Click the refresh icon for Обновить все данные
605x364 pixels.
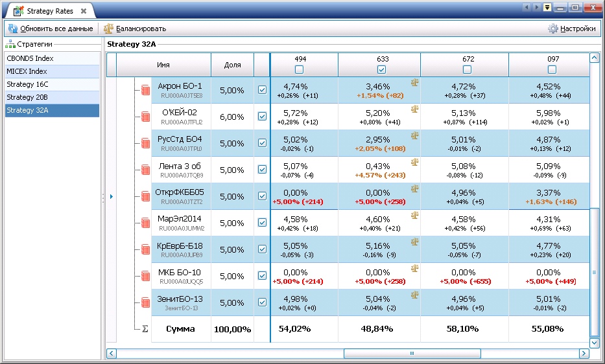coord(12,28)
